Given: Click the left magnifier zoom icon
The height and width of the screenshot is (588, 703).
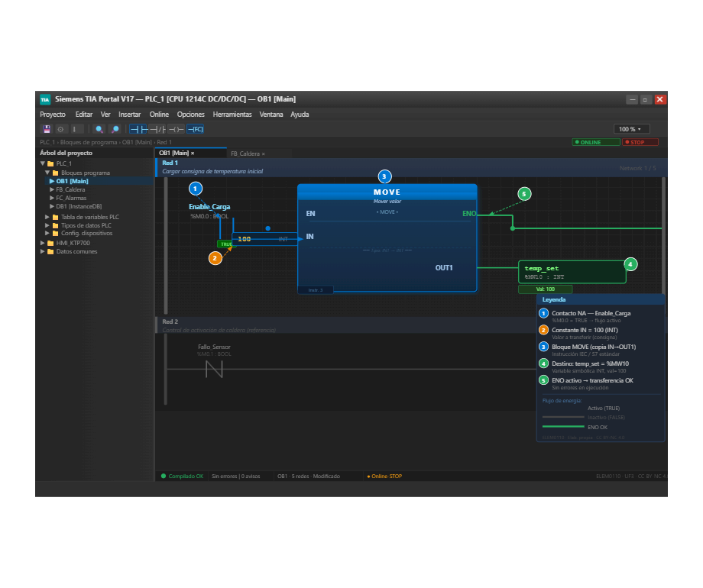Looking at the screenshot, I should 99,129.
